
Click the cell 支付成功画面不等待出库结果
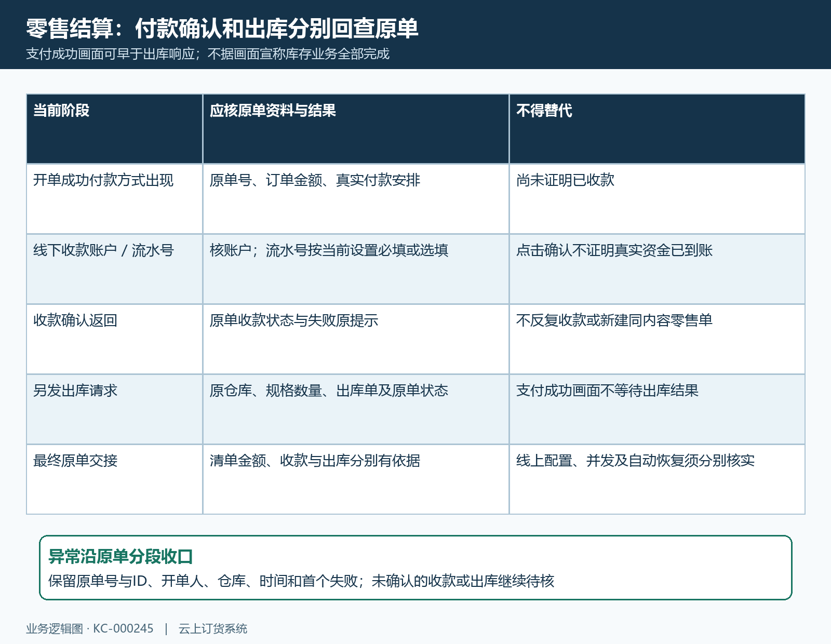(x=657, y=409)
